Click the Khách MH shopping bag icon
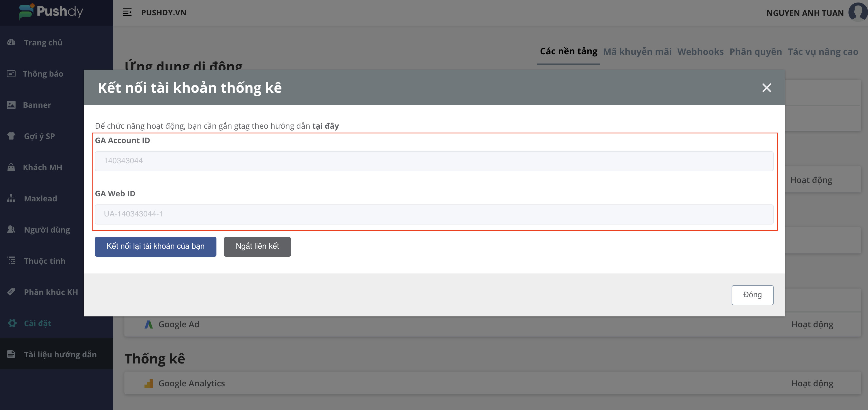Screen dimensions: 868x410 [11, 167]
